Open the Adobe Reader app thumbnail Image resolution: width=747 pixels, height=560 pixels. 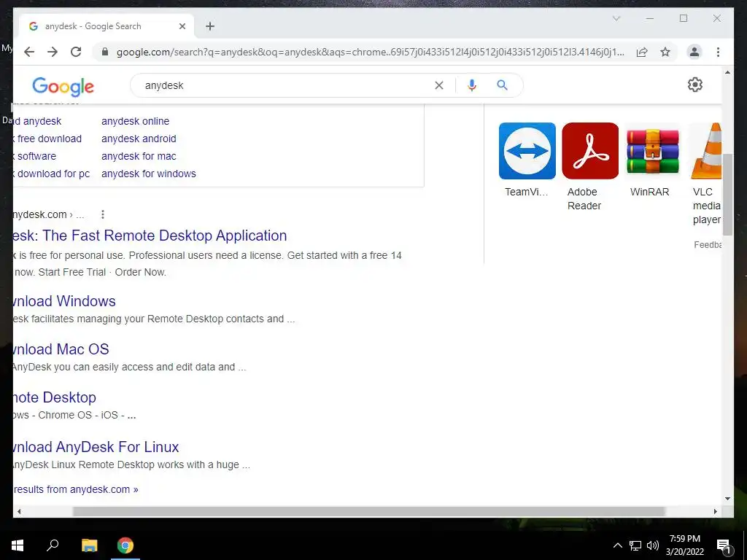coord(589,150)
